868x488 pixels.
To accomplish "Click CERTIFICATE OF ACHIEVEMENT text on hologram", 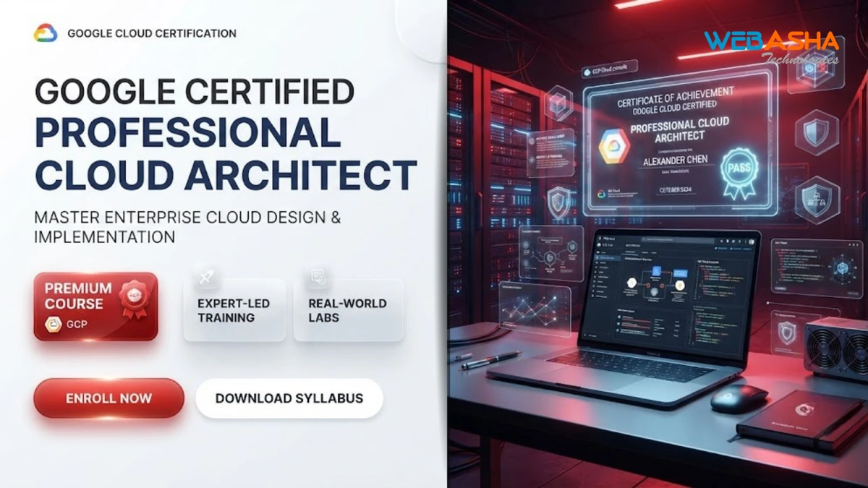I will 675,98.
